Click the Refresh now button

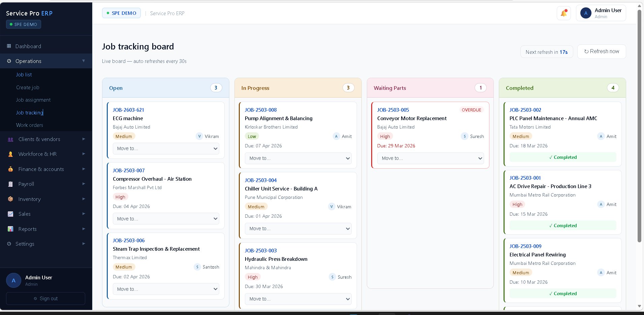pyautogui.click(x=602, y=51)
